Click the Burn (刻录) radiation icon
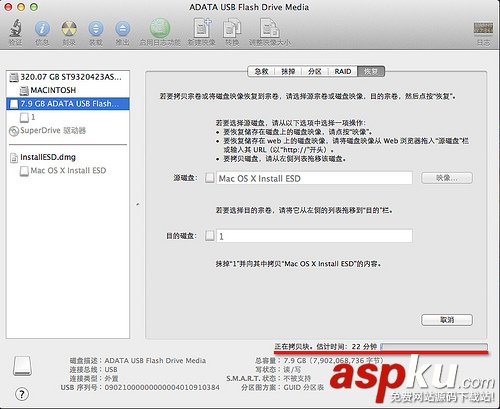This screenshot has width=500, height=409. tap(69, 29)
